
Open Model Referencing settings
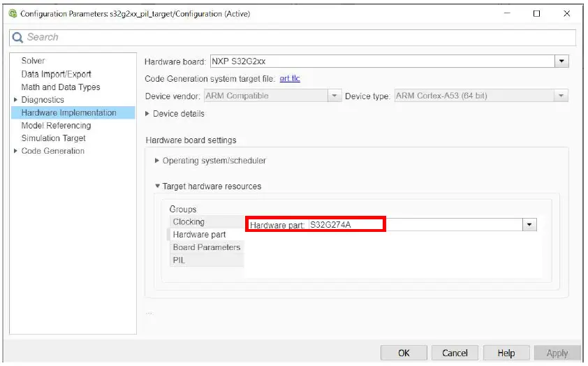57,125
